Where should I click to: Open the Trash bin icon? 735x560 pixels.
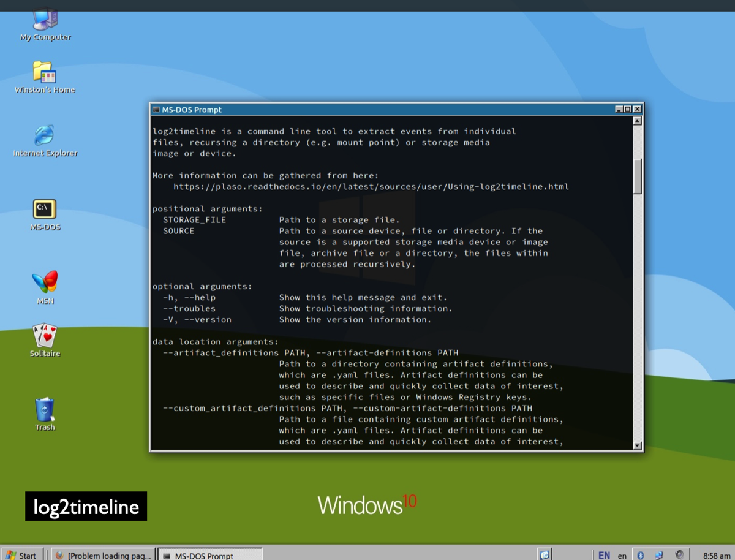[x=45, y=410]
